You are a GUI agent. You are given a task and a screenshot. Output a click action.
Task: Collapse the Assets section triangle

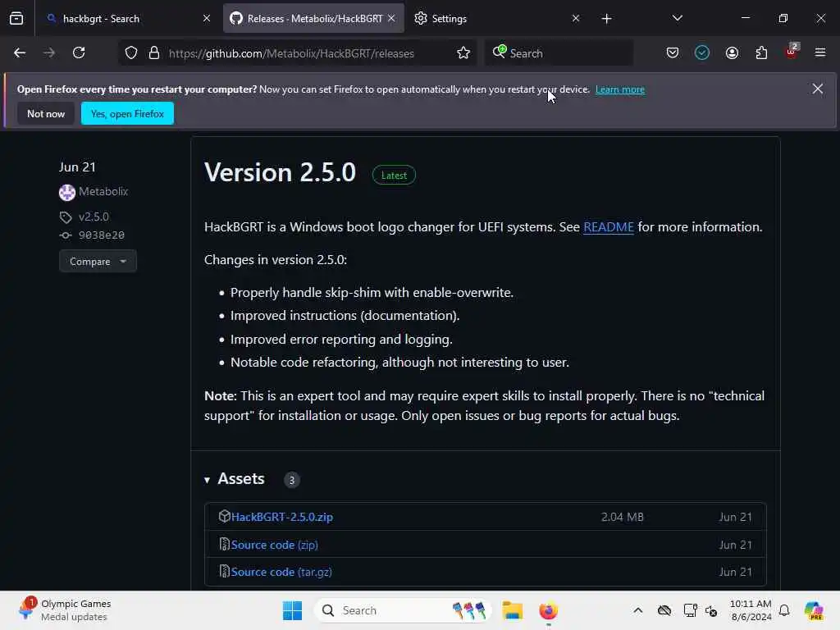tap(208, 479)
